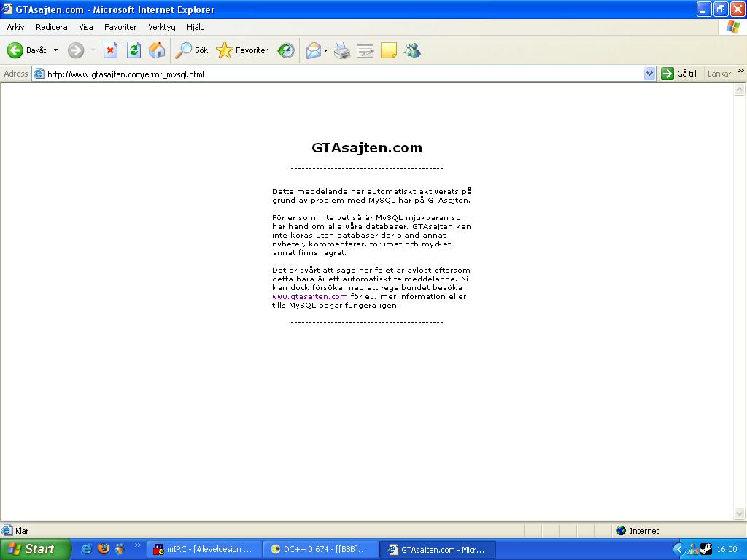747x560 pixels.
Task: Click the Länkar links toolbar label
Action: [719, 74]
